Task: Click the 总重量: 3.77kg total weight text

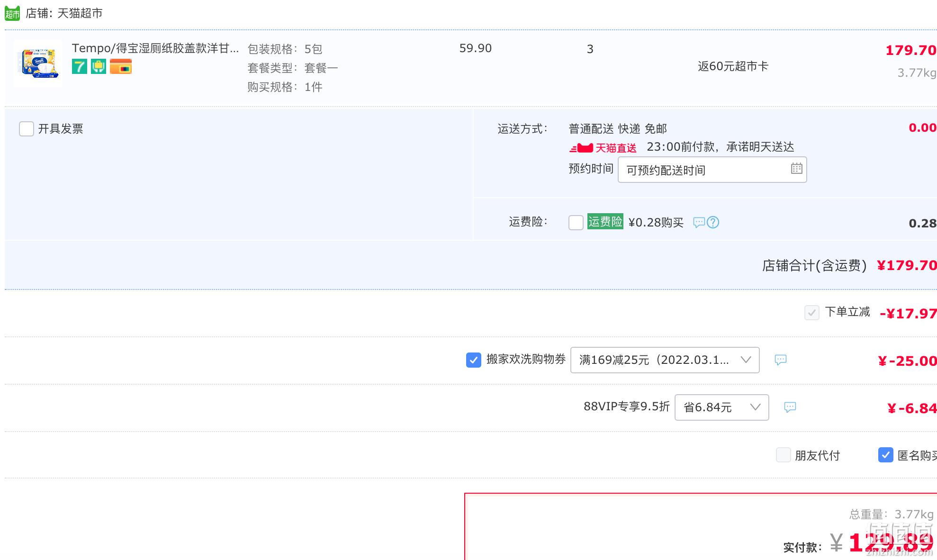Action: click(x=892, y=514)
